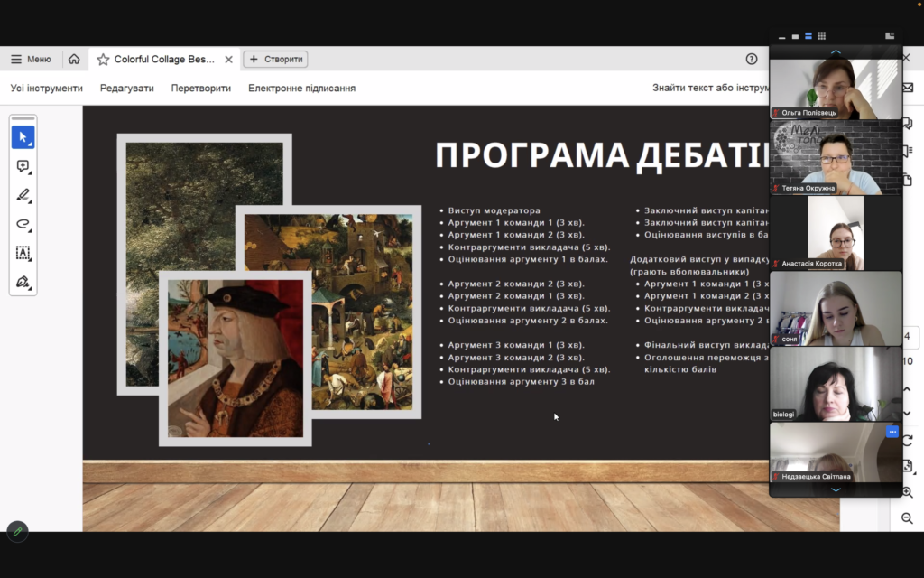Click the green annotate pencil button
Viewport: 924px width, 578px height.
pos(18,531)
